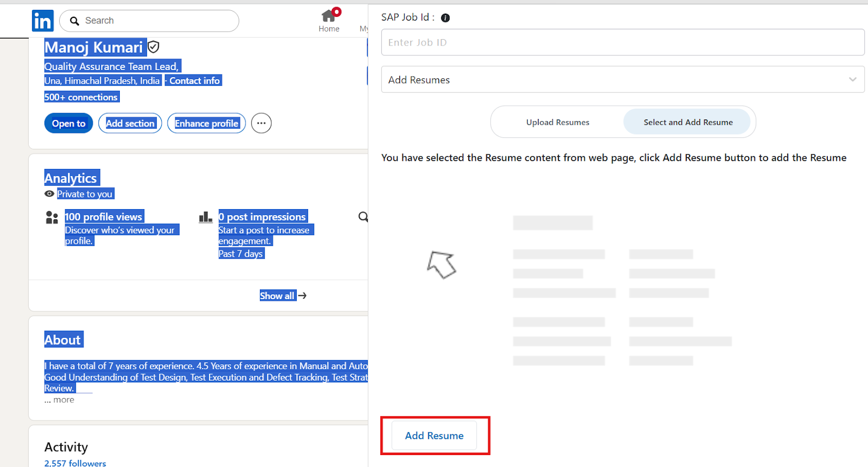
Task: Click the Show all arrow icon
Action: coord(303,296)
